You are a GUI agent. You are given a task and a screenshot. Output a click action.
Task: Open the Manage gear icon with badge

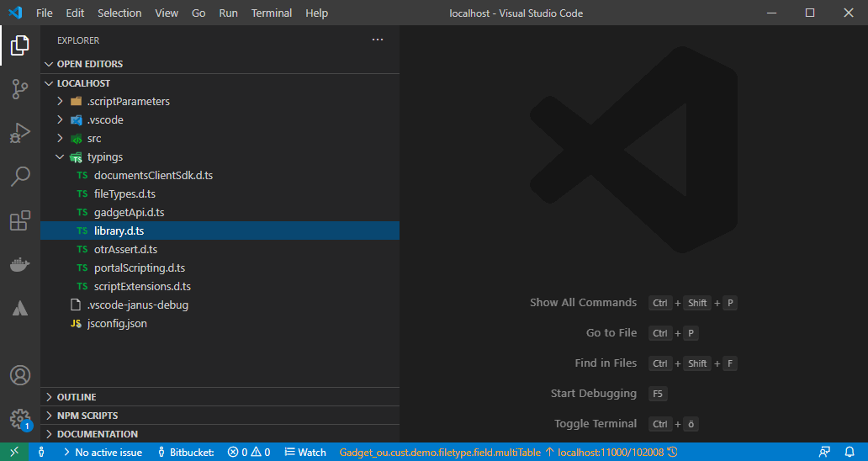coord(20,419)
